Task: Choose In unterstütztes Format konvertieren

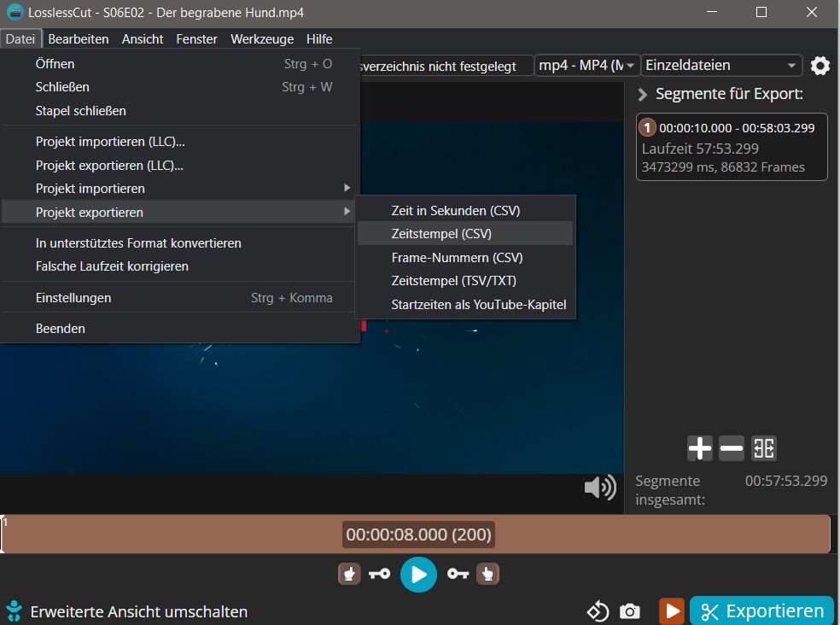Action: [x=179, y=242]
